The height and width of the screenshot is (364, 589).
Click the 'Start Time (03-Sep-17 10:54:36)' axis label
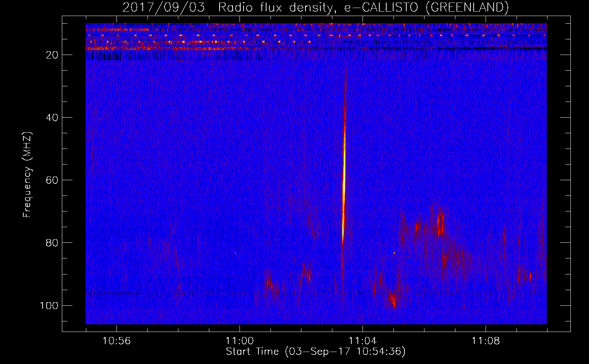[316, 352]
